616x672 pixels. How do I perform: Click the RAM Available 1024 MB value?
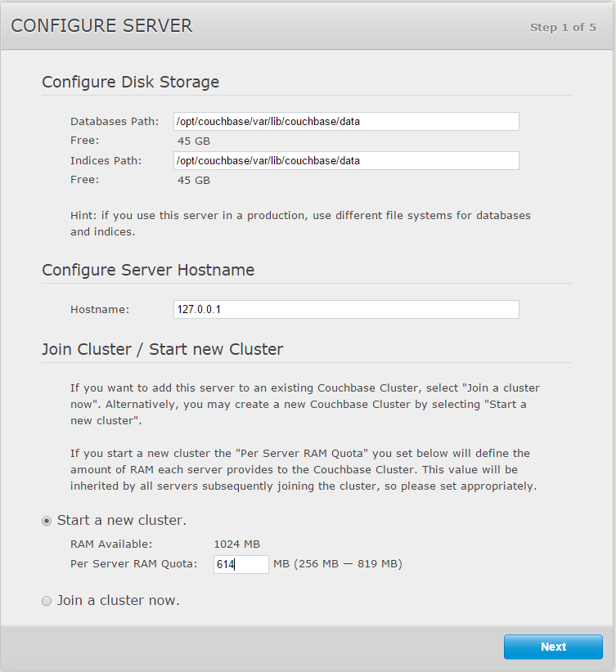click(236, 544)
